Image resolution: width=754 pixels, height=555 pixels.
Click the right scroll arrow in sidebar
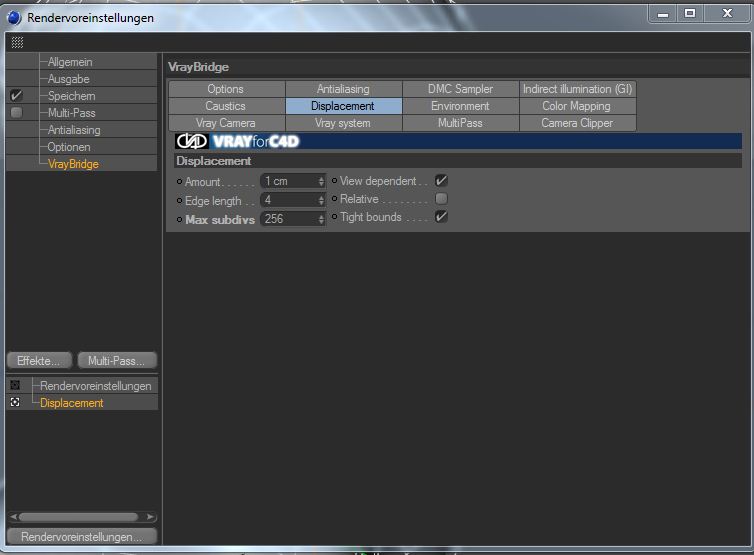point(151,517)
